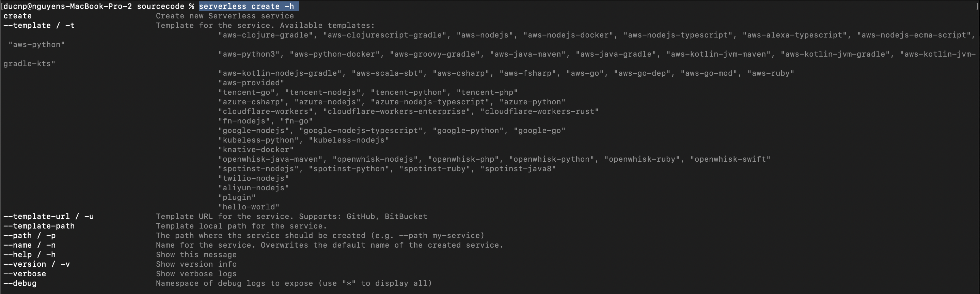Click the "--help / -h" option
Viewport: 980px width, 294px height.
pos(29,254)
